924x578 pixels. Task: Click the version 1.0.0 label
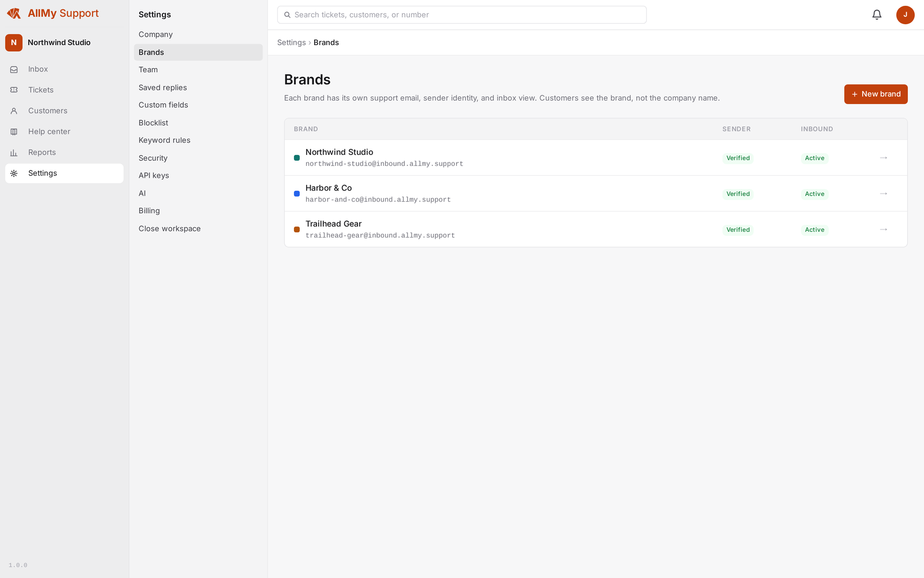[x=18, y=565]
